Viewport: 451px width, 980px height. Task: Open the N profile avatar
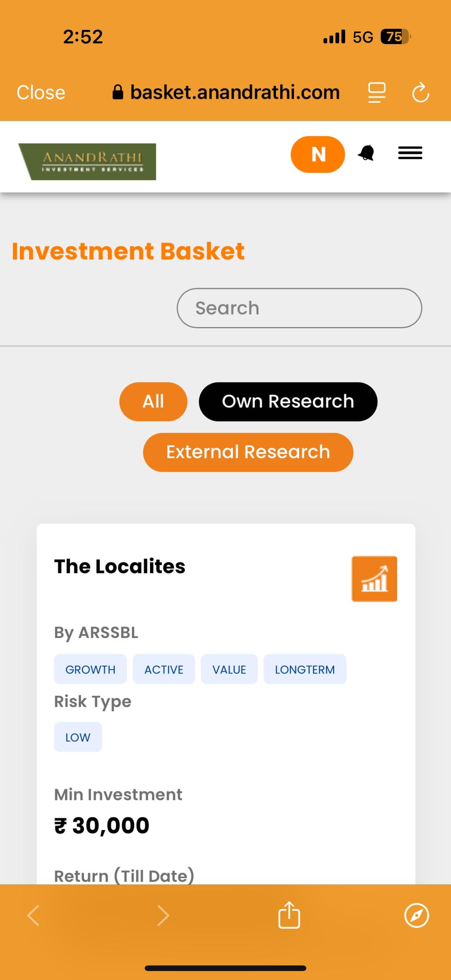pos(318,154)
